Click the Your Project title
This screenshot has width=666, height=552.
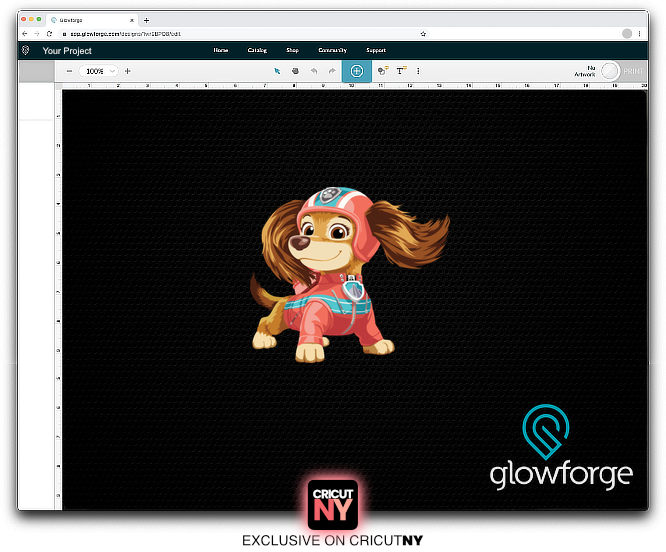coord(67,51)
